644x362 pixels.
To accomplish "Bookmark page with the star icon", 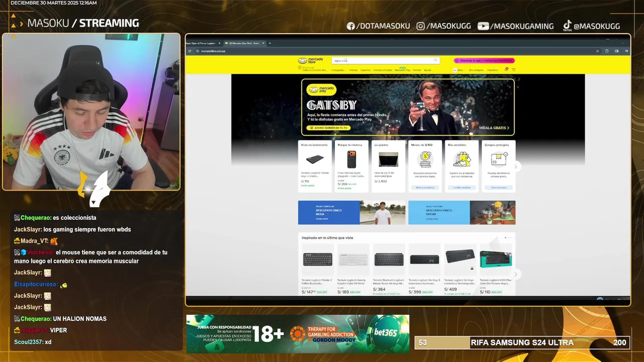I will pyautogui.click(x=597, y=51).
